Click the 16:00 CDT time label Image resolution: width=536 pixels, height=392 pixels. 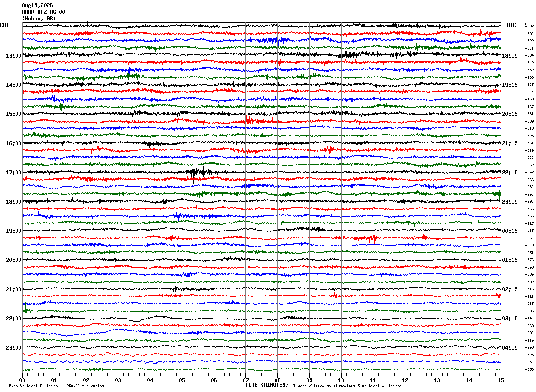pos(14,143)
